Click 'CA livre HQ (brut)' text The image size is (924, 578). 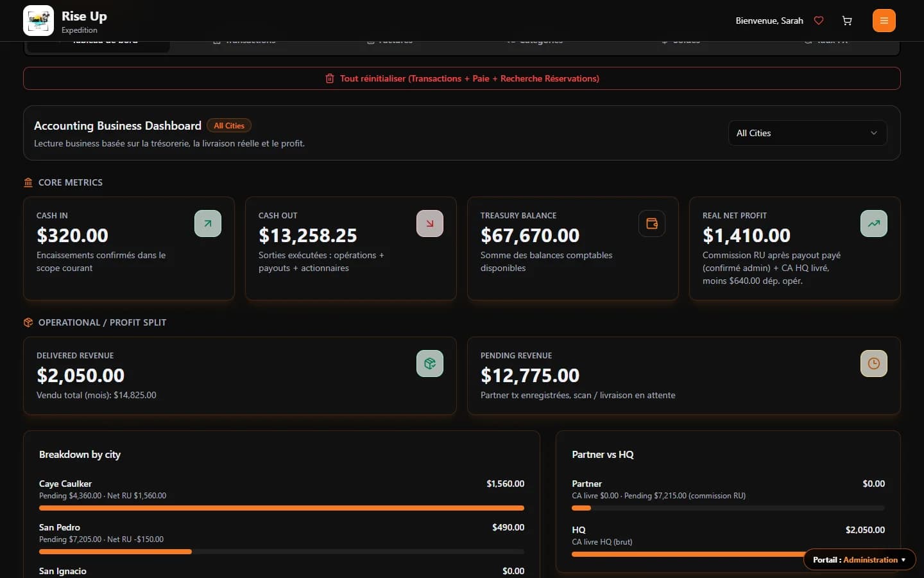(602, 542)
